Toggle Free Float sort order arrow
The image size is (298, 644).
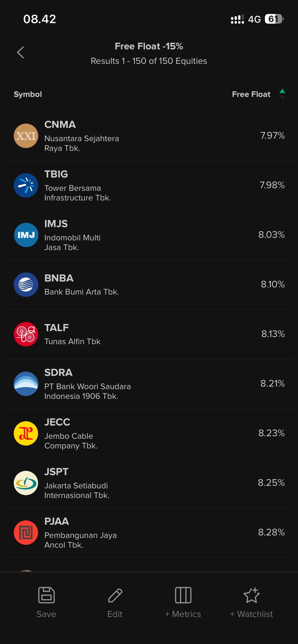tap(282, 94)
